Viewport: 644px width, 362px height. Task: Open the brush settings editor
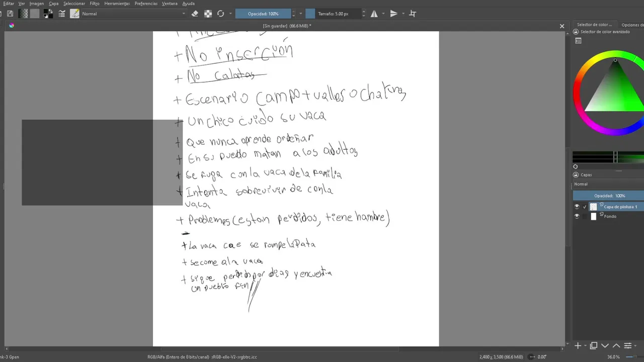(62, 14)
